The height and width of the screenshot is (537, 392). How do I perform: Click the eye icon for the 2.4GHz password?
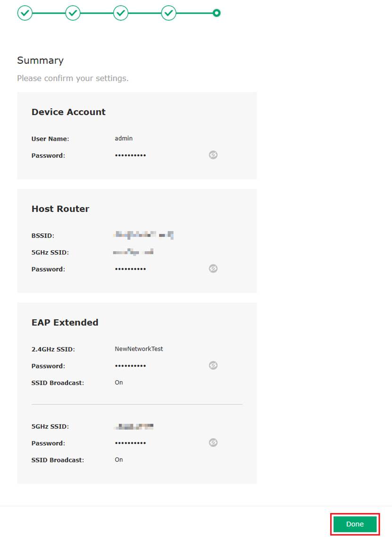coord(213,365)
